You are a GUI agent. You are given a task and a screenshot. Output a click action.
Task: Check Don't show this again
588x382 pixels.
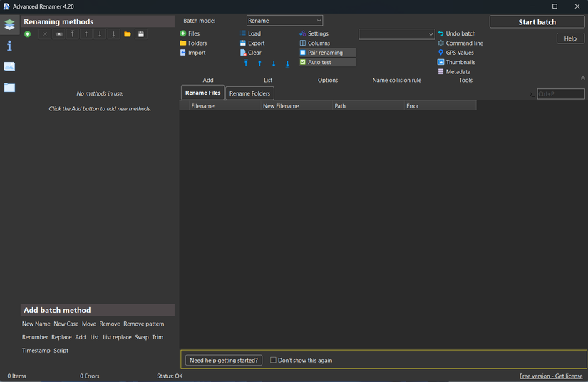click(273, 360)
